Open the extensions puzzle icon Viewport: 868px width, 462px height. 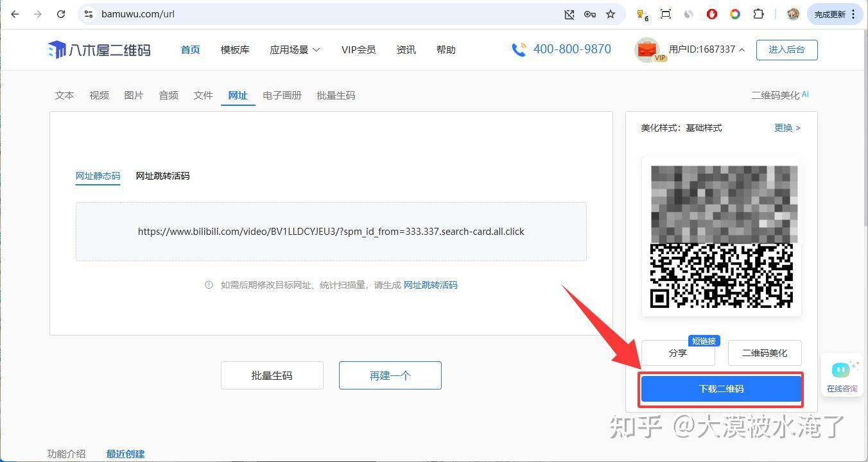(x=758, y=14)
